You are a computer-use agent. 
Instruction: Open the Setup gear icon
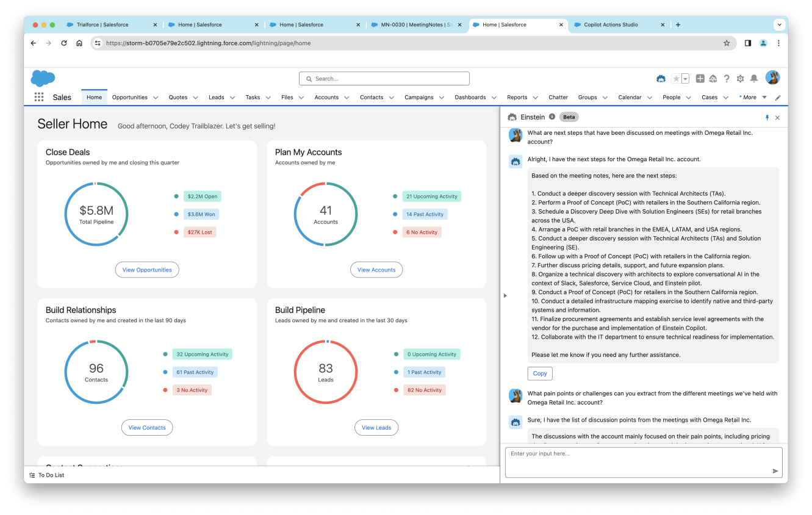[740, 79]
